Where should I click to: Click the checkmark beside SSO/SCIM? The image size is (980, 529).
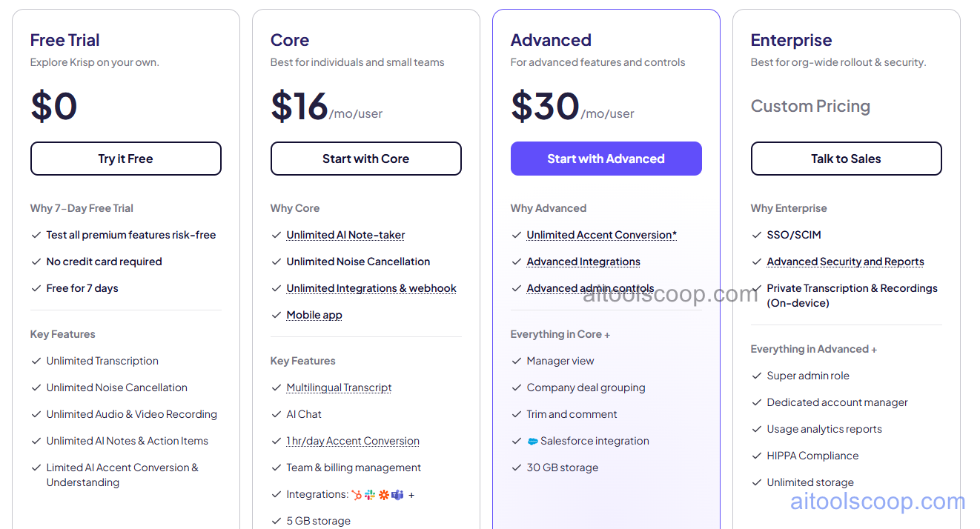(757, 235)
